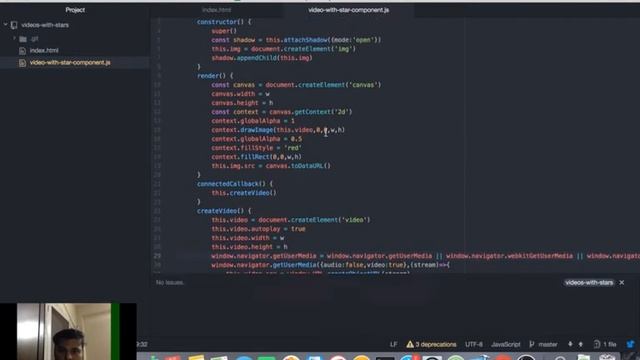Screen dimensions: 640x360
Task: Place cursor on the super() line
Action: click(224, 31)
